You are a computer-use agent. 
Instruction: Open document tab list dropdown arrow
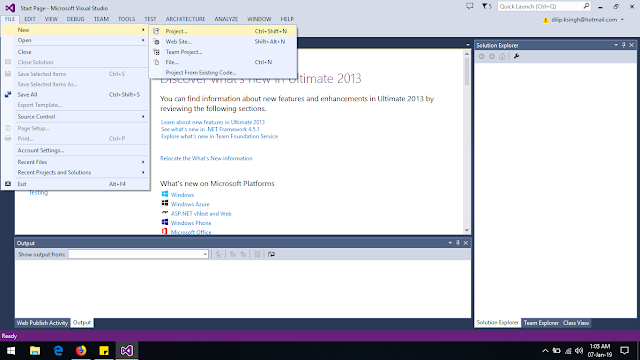468,45
